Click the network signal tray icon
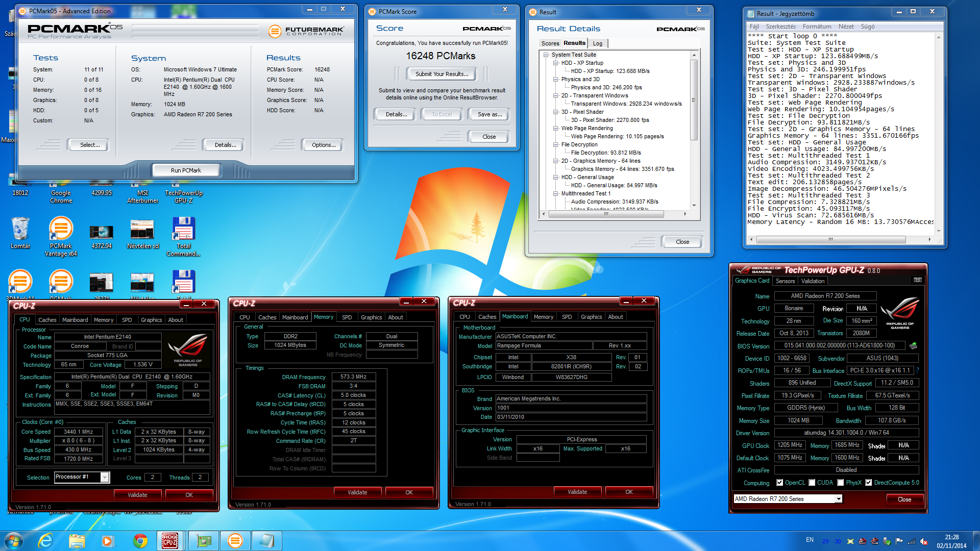 [912, 541]
